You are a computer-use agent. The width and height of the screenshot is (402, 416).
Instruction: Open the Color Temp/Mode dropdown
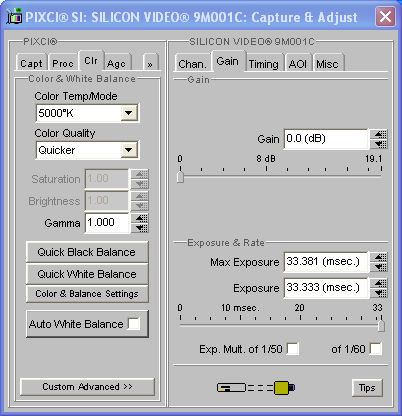[x=128, y=113]
